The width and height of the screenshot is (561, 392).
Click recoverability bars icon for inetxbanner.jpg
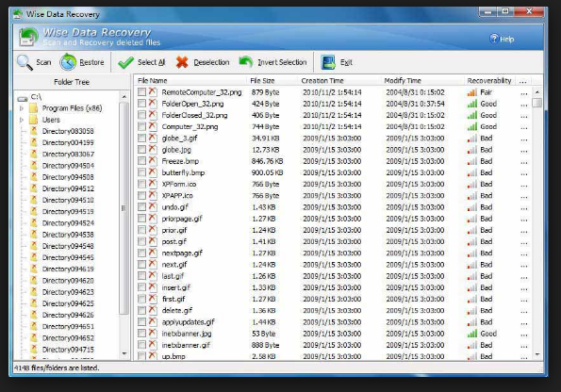point(472,334)
